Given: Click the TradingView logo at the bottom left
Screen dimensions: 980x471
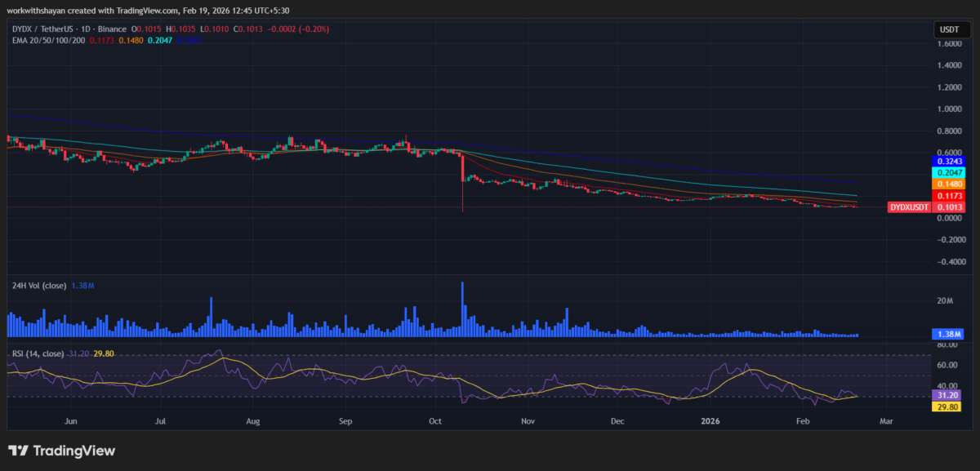Looking at the screenshot, I should pos(61,450).
